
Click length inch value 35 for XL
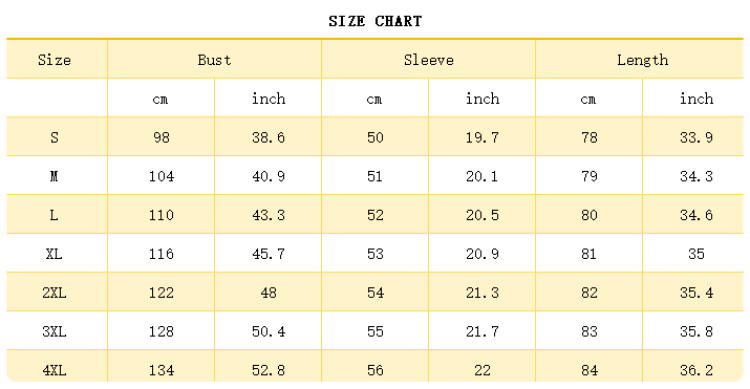[696, 254]
